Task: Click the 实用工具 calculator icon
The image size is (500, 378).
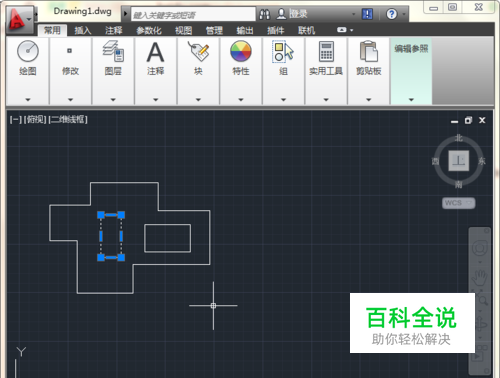Action: (x=326, y=51)
